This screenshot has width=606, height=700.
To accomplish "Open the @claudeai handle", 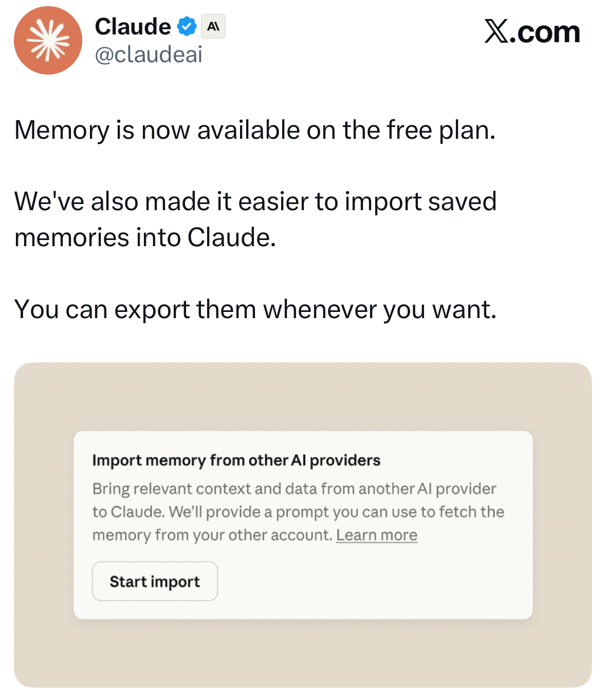I will [x=149, y=54].
